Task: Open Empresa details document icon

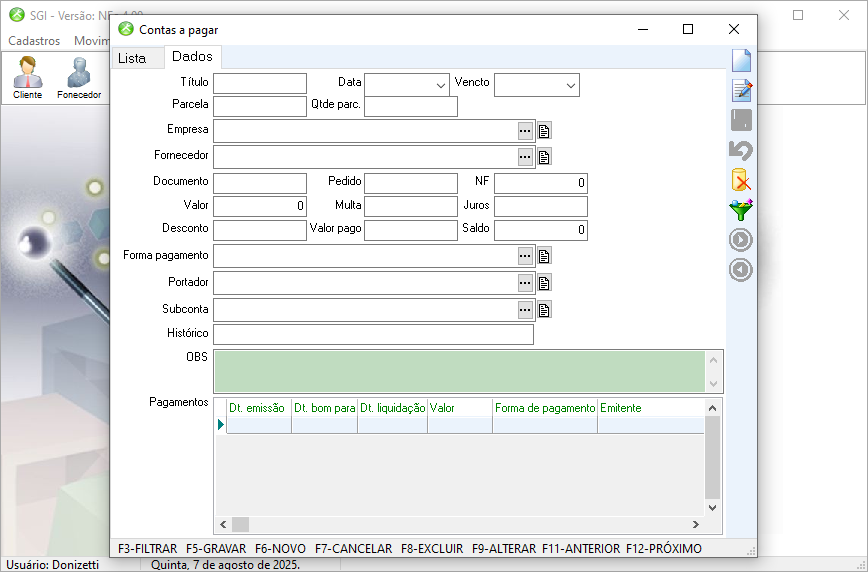Action: click(544, 131)
